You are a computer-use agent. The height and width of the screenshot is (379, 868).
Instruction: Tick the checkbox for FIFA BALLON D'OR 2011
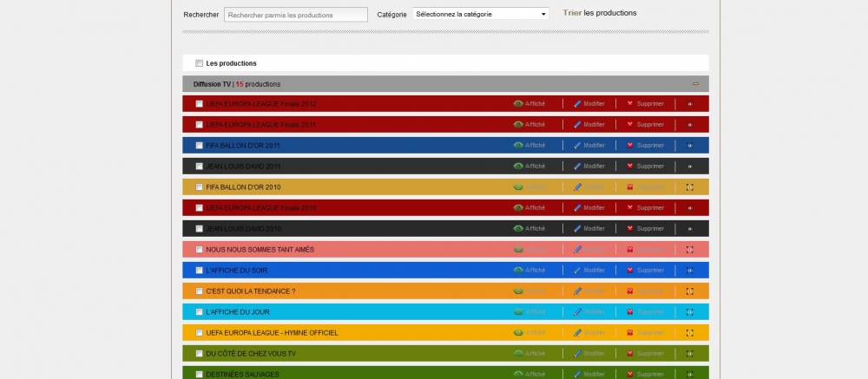point(200,146)
